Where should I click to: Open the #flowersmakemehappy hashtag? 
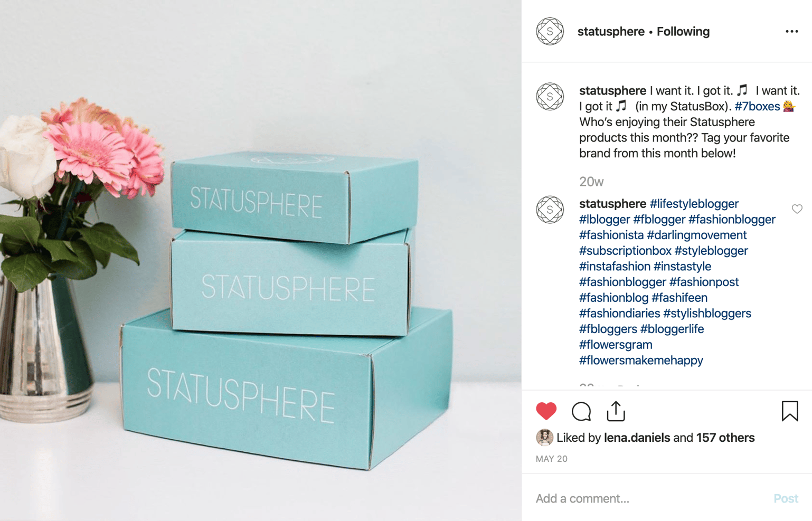coord(641,361)
